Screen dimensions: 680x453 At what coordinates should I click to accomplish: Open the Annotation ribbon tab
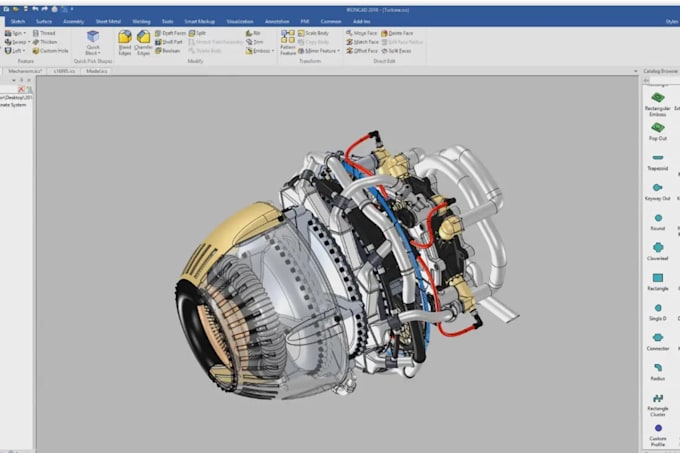pyautogui.click(x=277, y=21)
